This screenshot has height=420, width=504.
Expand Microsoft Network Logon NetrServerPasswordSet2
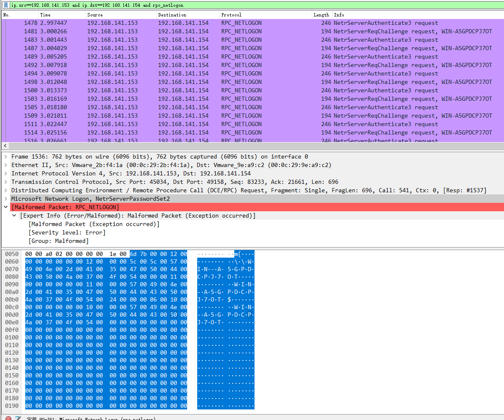5,199
